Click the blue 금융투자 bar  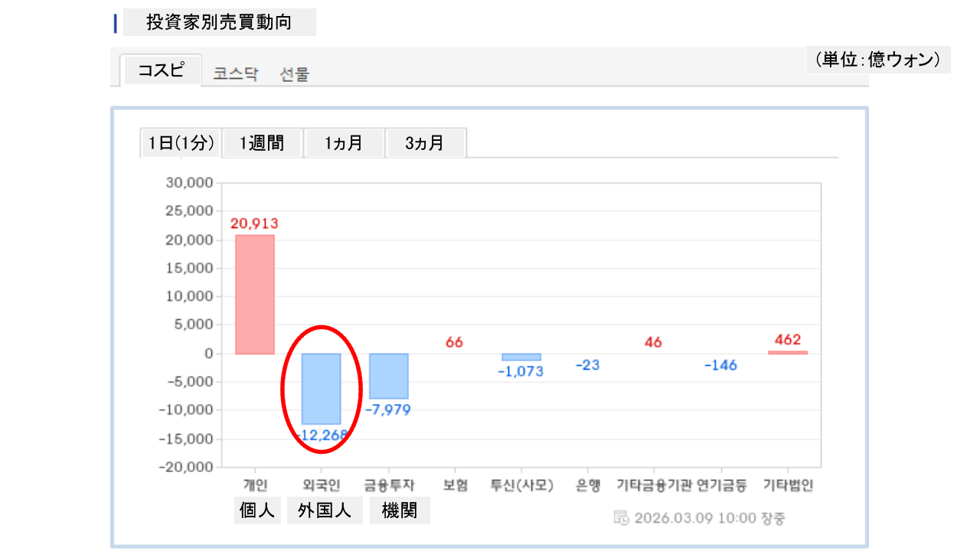(389, 376)
